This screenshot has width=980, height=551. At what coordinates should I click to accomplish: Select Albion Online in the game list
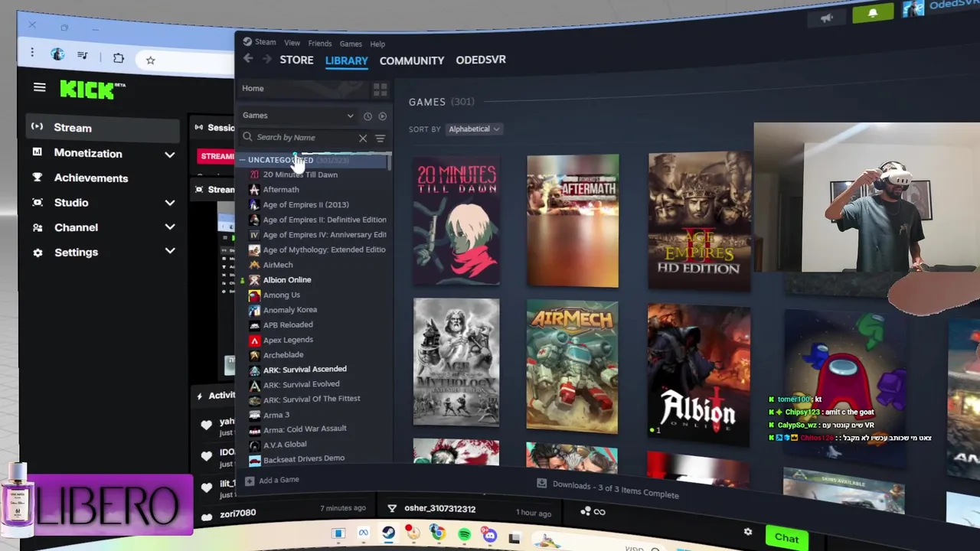point(287,280)
